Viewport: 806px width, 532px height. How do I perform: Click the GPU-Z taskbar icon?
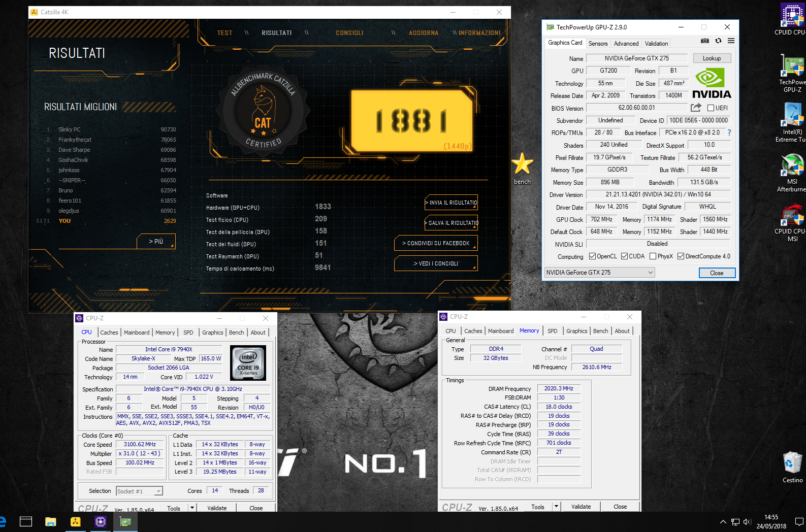[x=125, y=521]
